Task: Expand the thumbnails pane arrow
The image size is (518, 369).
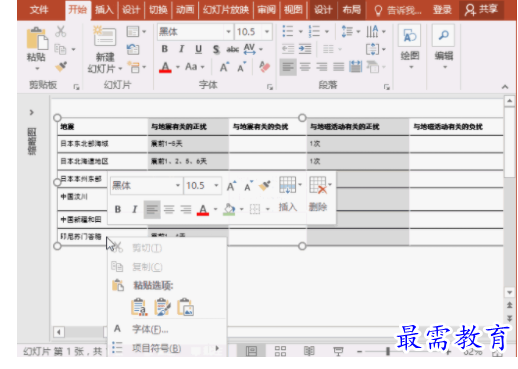Action: coord(32,112)
